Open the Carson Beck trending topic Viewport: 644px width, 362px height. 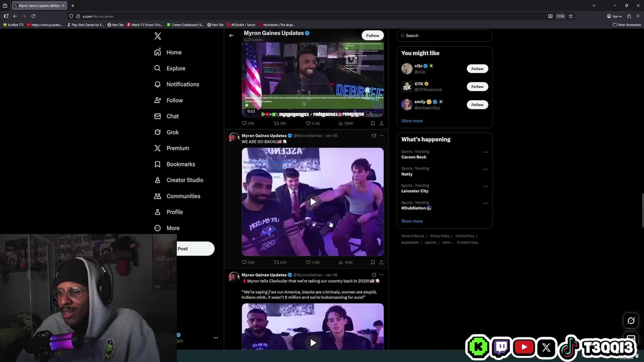coord(414,157)
